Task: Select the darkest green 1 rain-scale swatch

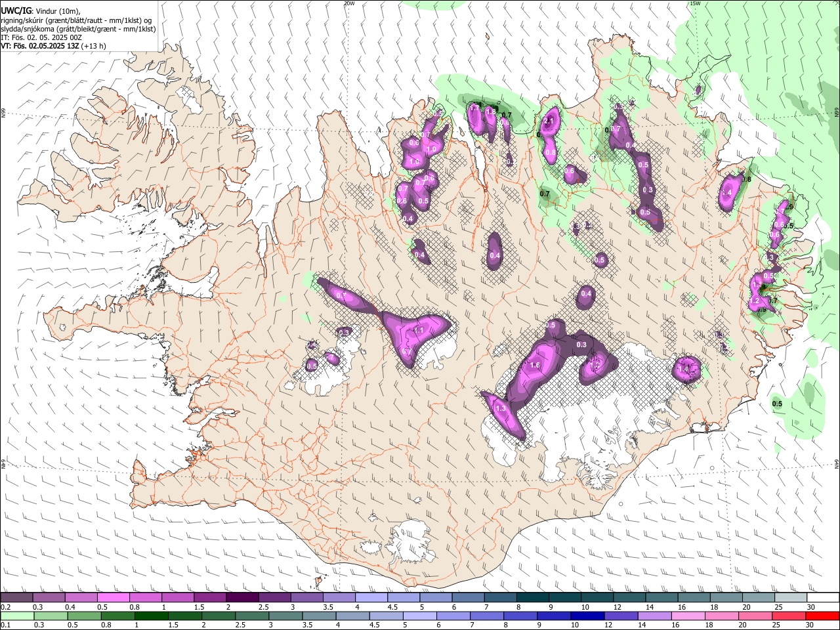Action: tap(151, 616)
